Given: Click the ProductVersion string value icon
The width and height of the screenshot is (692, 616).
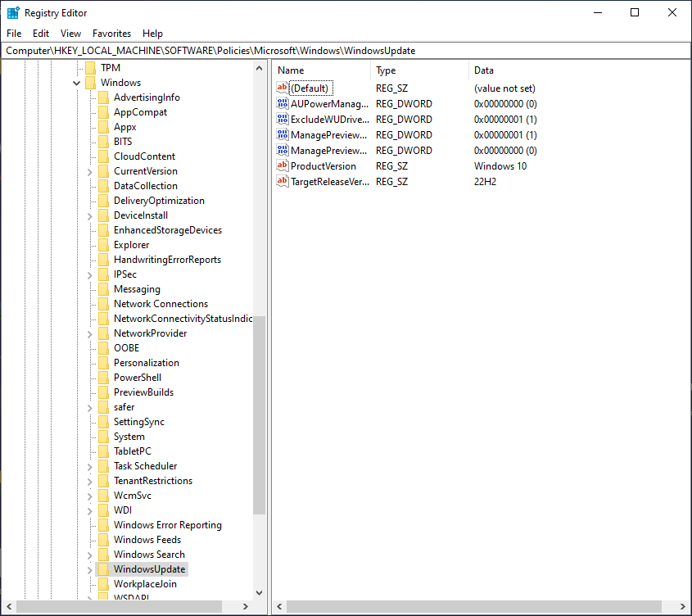Looking at the screenshot, I should (x=282, y=165).
